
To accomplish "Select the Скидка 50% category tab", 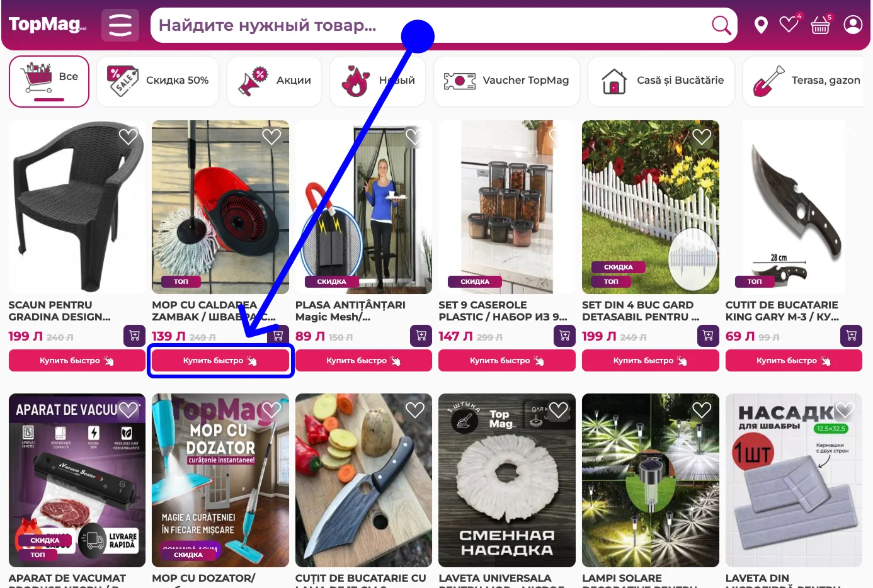I will (157, 81).
